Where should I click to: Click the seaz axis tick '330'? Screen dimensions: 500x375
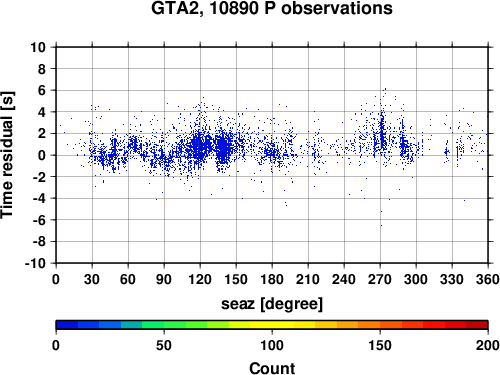tap(452, 279)
